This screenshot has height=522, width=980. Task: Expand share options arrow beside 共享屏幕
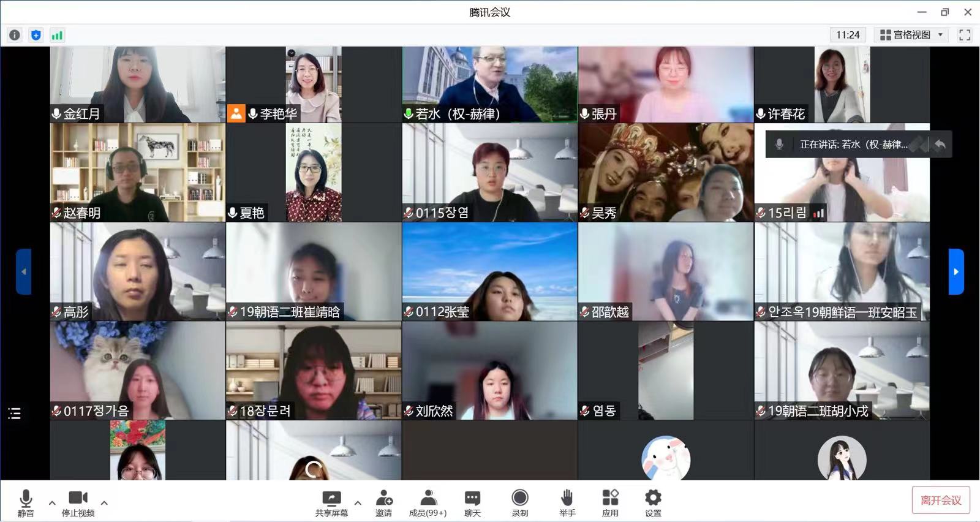pyautogui.click(x=358, y=503)
